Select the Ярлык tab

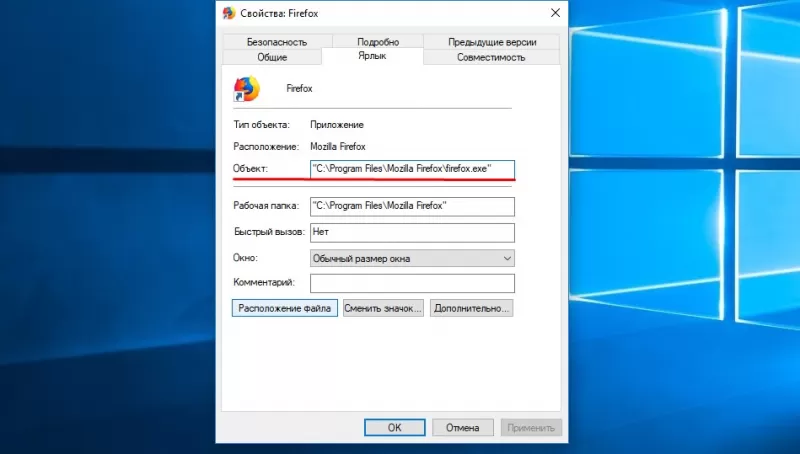[372, 56]
